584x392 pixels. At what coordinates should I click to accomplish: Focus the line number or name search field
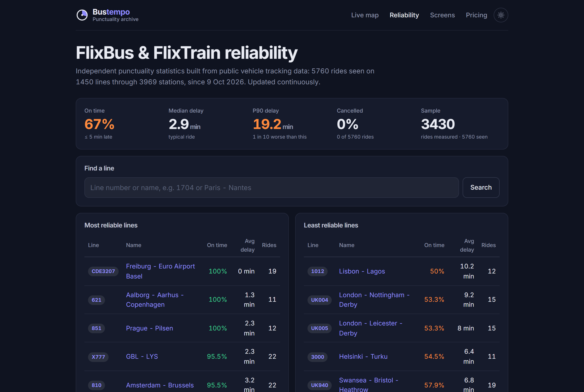[271, 188]
